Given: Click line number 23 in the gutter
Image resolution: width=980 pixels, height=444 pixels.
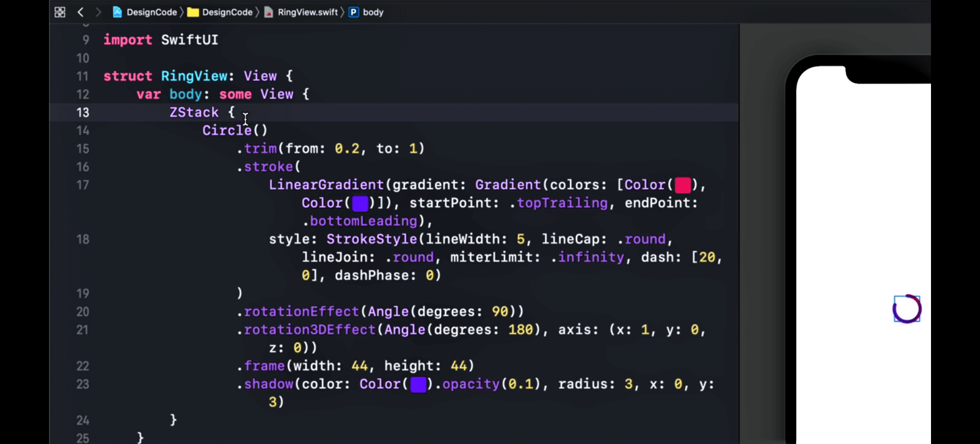Looking at the screenshot, I should tap(83, 384).
